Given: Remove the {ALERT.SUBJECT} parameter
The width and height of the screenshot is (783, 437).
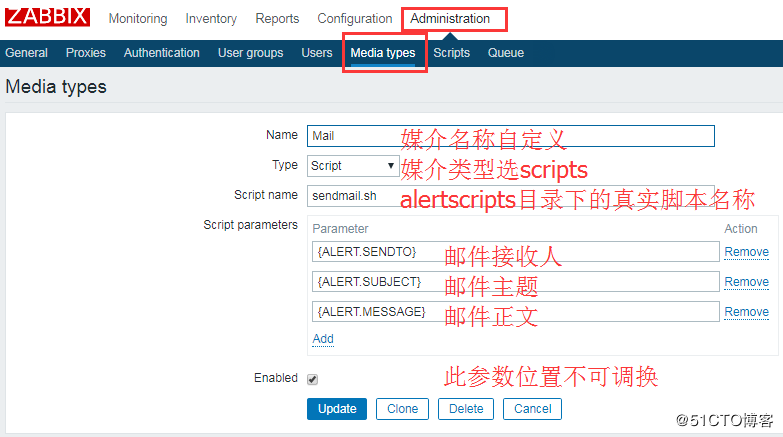Looking at the screenshot, I should 747,282.
